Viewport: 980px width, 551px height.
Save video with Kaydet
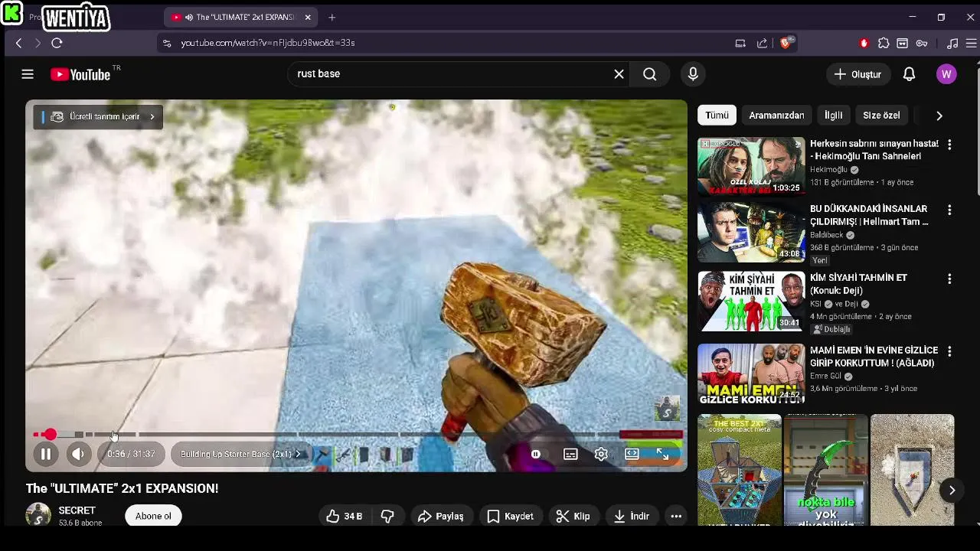point(511,517)
